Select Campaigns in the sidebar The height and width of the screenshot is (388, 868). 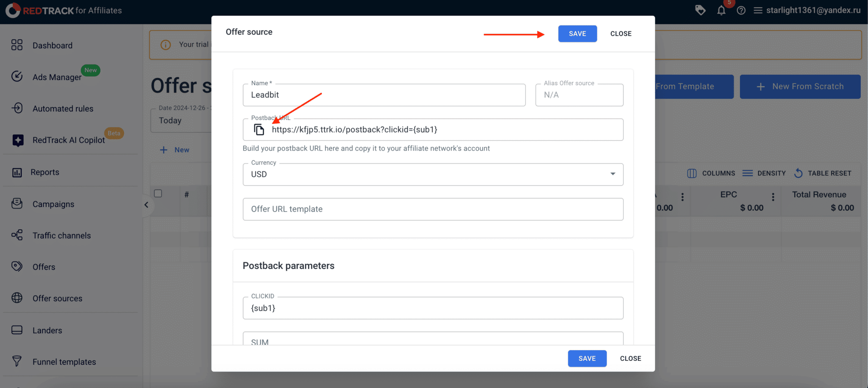(x=53, y=204)
